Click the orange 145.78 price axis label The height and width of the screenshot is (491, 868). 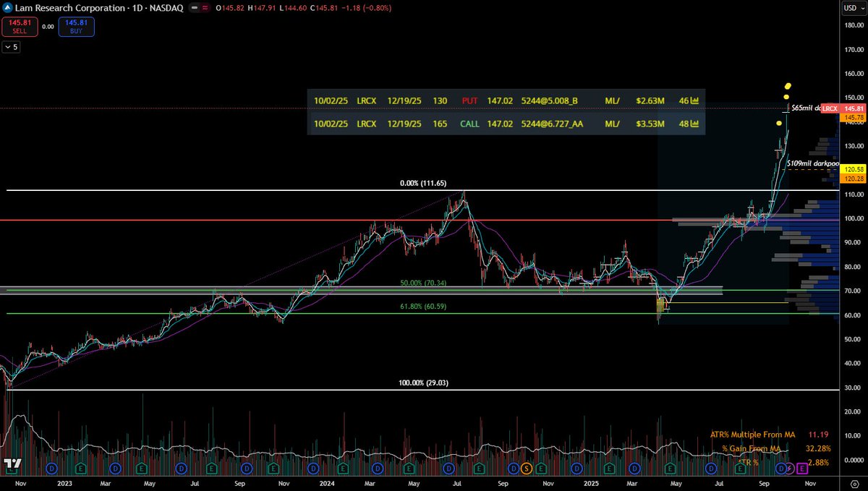coord(853,117)
